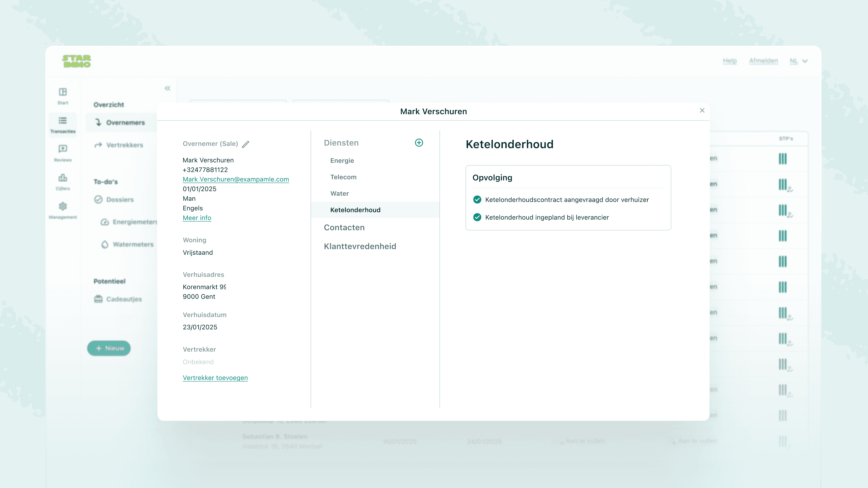Open Energiemeters to-do item

(x=129, y=222)
